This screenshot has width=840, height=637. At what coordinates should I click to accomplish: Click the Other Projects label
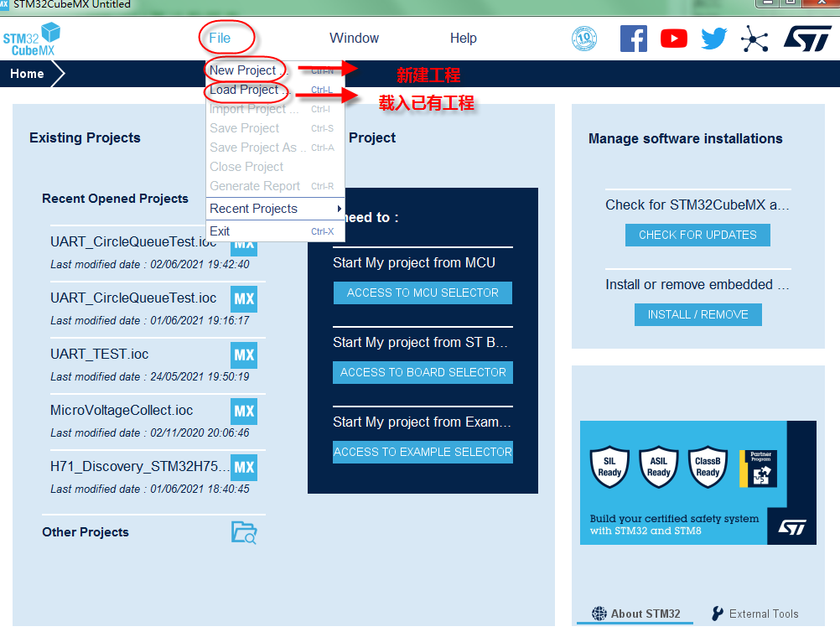click(86, 532)
